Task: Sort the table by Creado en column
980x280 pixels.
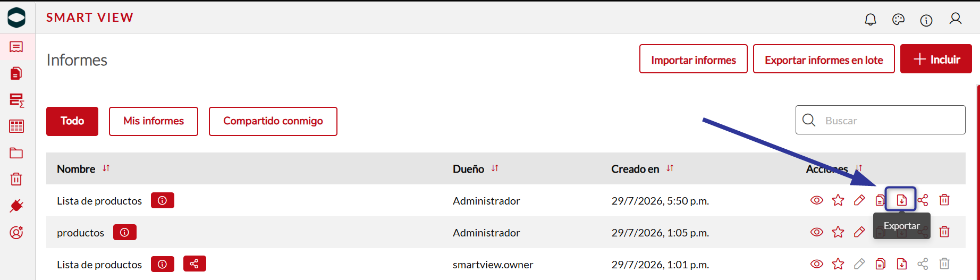Action: [670, 168]
